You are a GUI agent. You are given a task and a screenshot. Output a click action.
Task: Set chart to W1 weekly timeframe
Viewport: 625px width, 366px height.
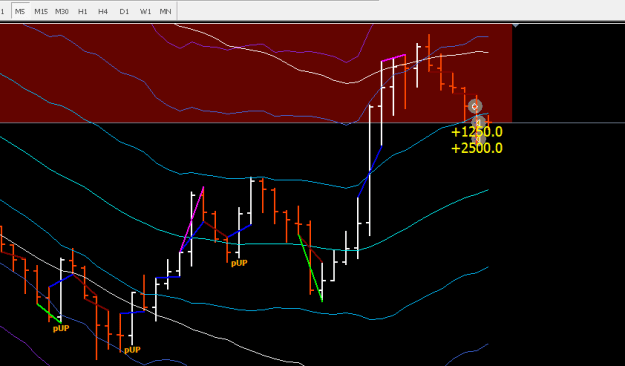[145, 12]
